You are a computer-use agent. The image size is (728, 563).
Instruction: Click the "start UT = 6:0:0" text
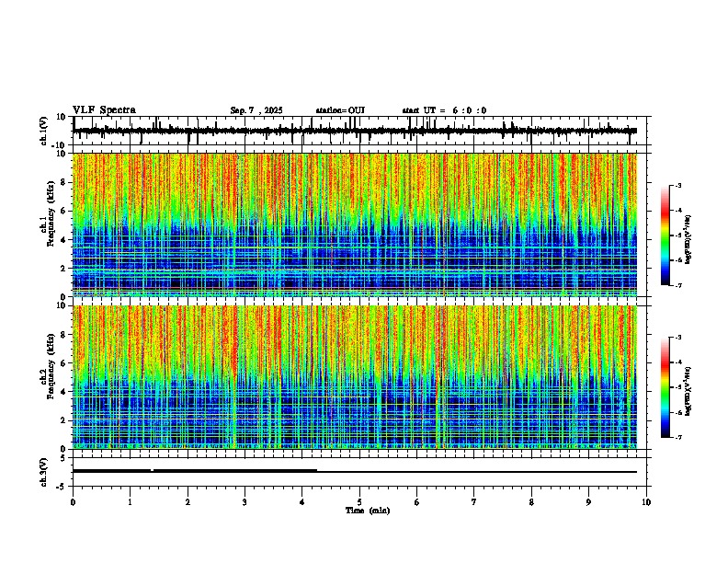point(444,110)
